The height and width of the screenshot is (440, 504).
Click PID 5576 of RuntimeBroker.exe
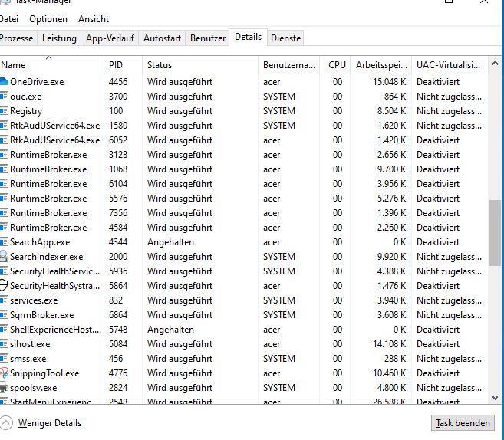(x=118, y=199)
